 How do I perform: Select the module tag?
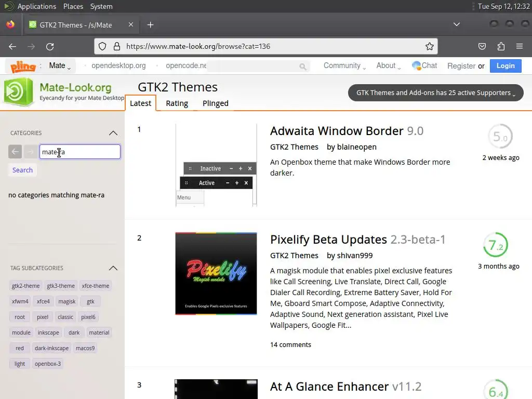pos(21,332)
